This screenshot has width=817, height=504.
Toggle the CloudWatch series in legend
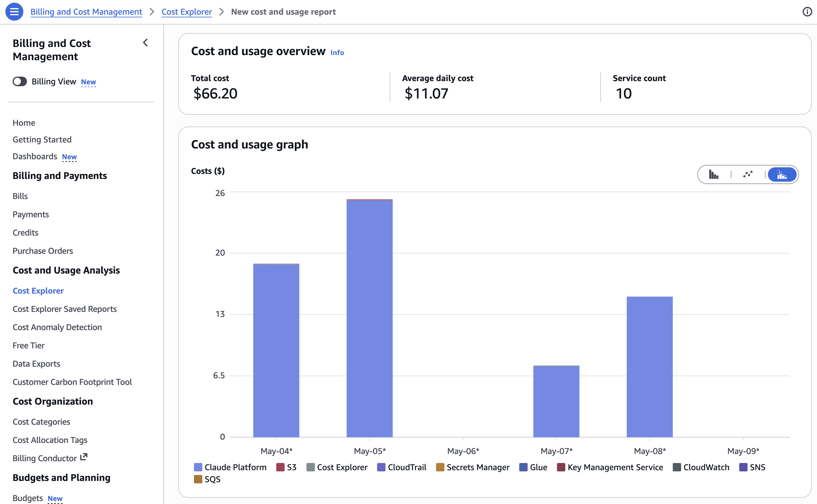coord(701,467)
